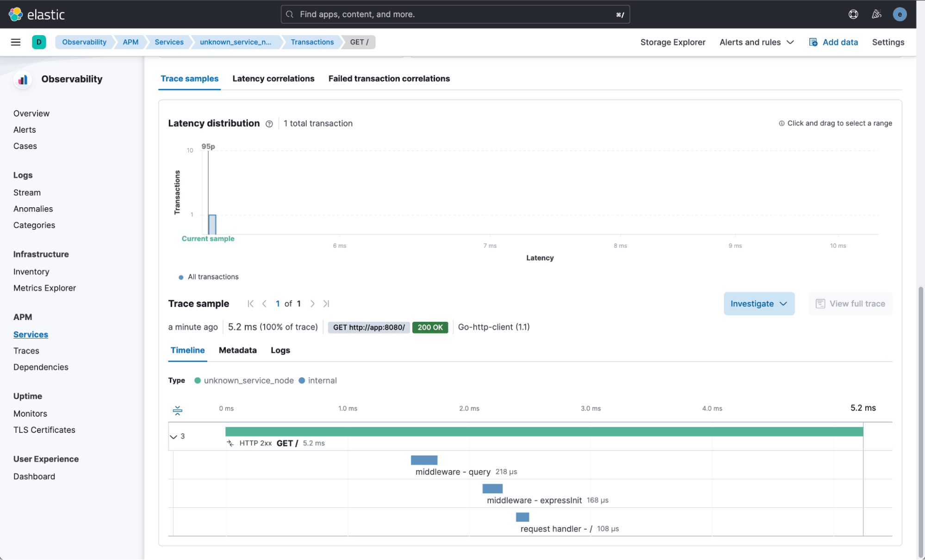This screenshot has width=925, height=560.
Task: Click the user avatar icon
Action: 899,14
